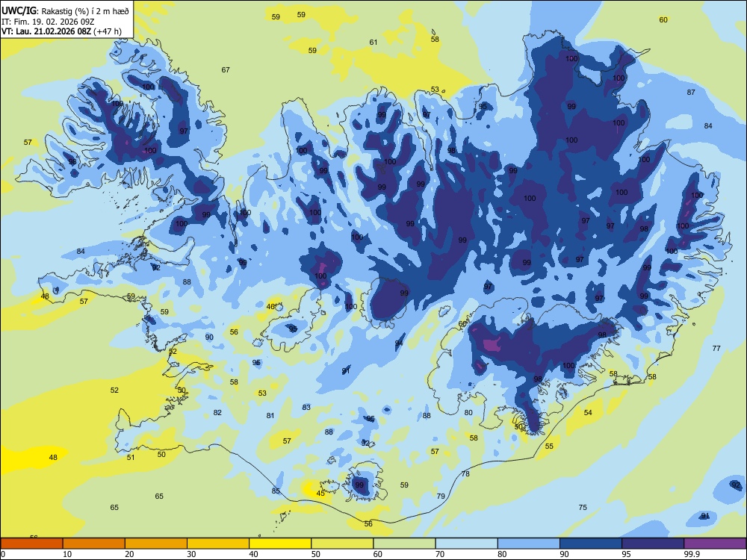The height and width of the screenshot is (560, 747).
Task: Click the golden 30–40 legend swatch
Action: tap(218, 544)
